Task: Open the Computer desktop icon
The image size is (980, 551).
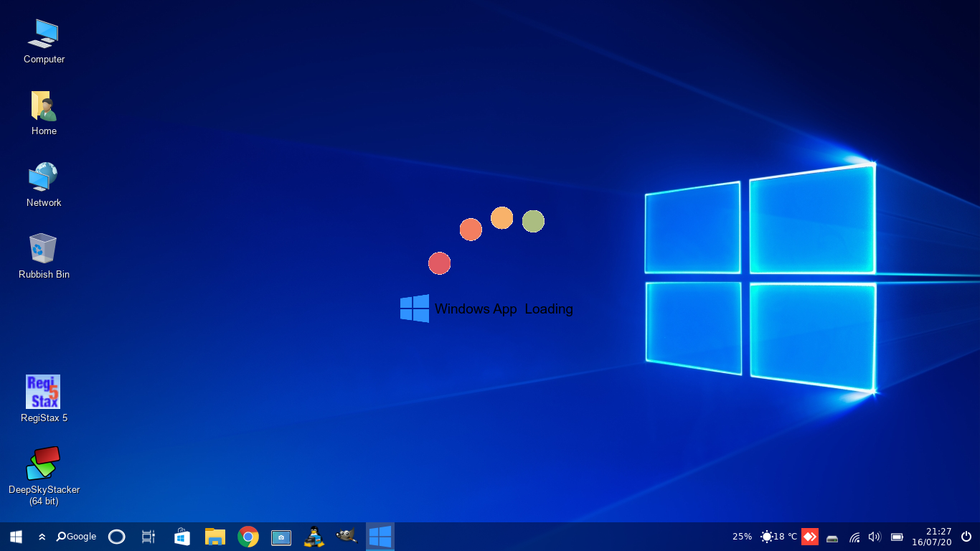Action: click(x=43, y=32)
